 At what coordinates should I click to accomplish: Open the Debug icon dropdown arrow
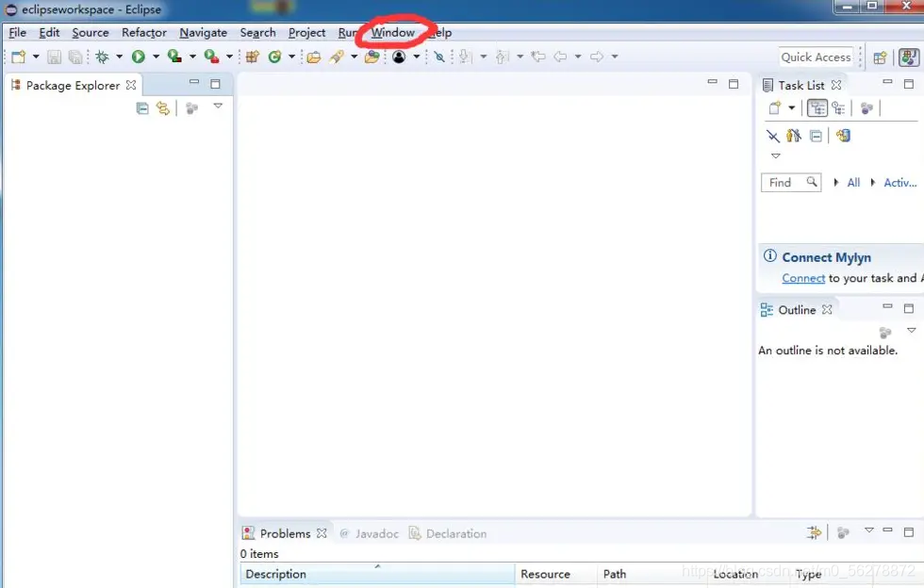pyautogui.click(x=119, y=57)
